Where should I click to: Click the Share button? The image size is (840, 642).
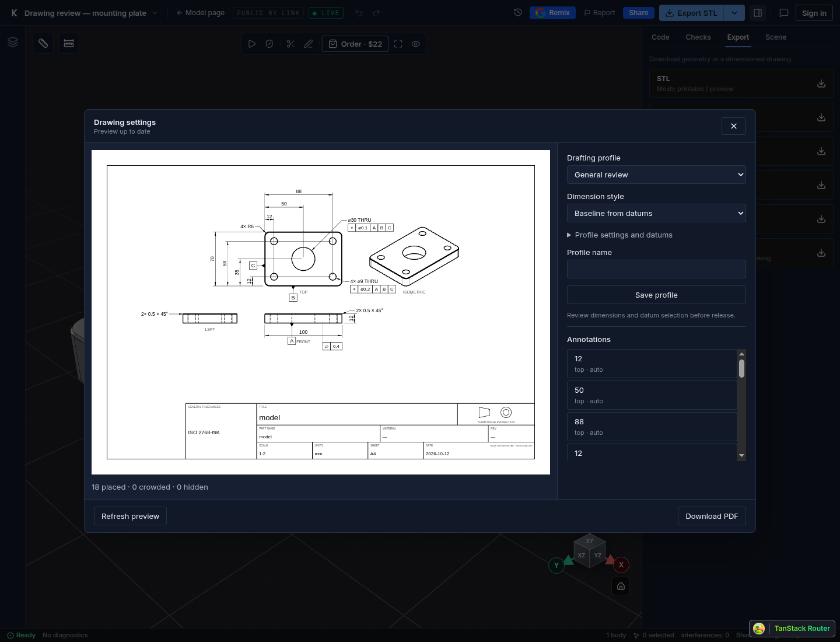click(x=638, y=13)
